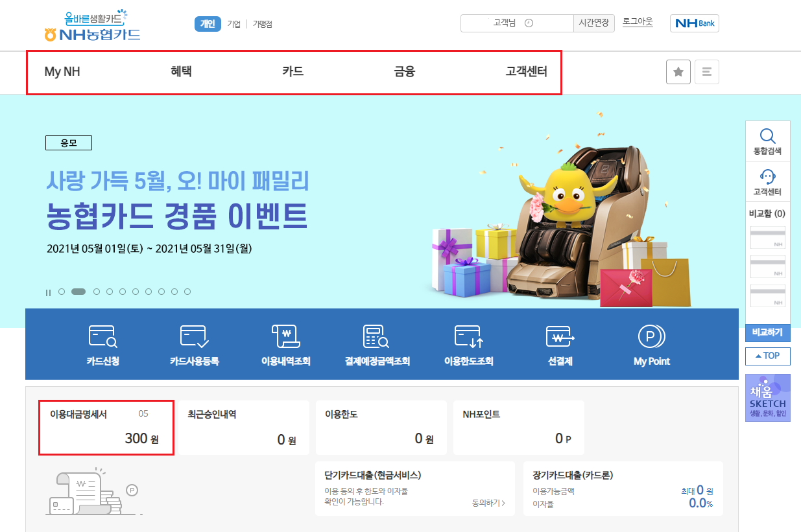
Task: Open the My Point icon
Action: click(652, 345)
